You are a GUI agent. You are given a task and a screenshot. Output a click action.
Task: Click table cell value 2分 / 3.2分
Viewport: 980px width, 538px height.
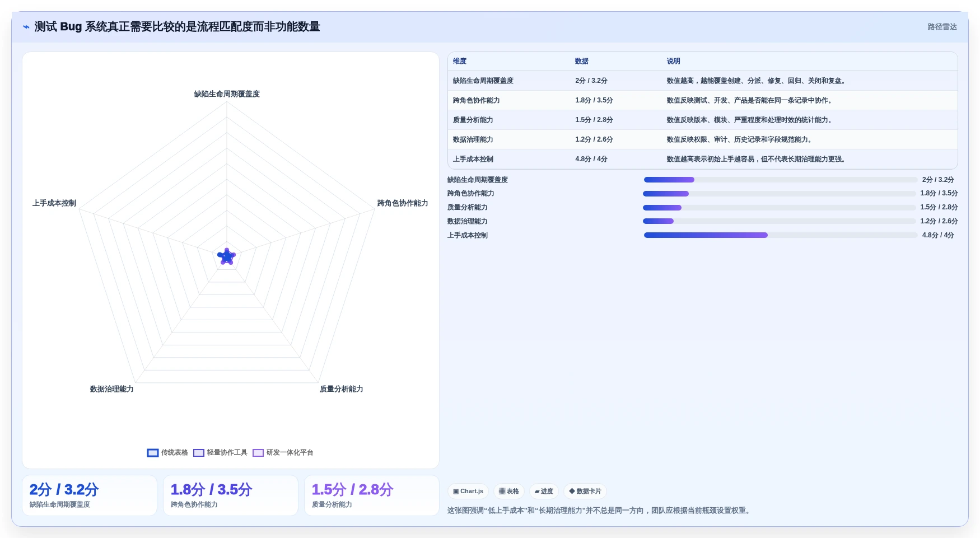pyautogui.click(x=591, y=81)
